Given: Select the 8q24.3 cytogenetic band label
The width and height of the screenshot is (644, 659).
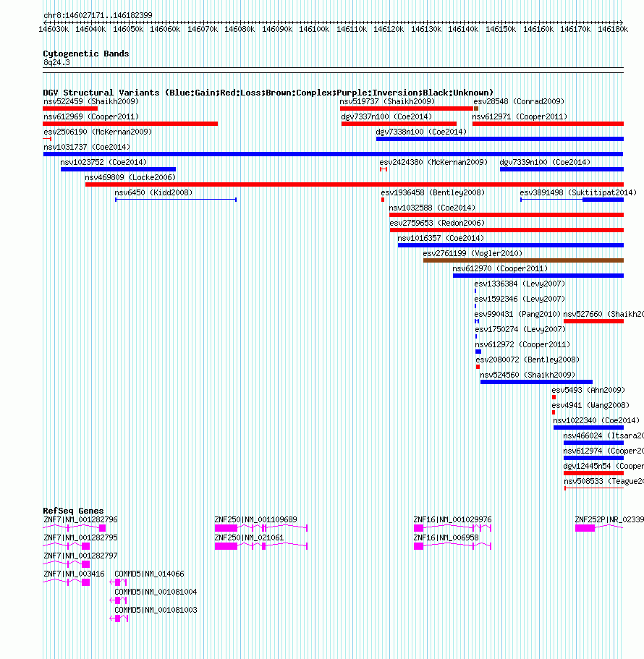Looking at the screenshot, I should click(x=56, y=63).
